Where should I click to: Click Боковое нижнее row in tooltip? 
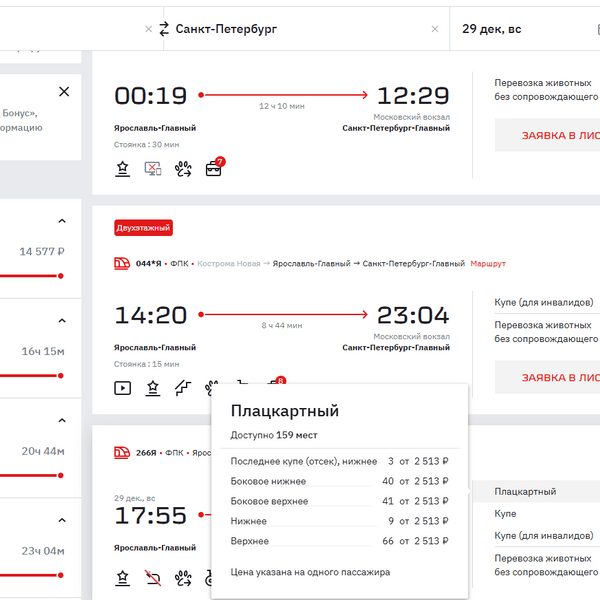pos(339,481)
